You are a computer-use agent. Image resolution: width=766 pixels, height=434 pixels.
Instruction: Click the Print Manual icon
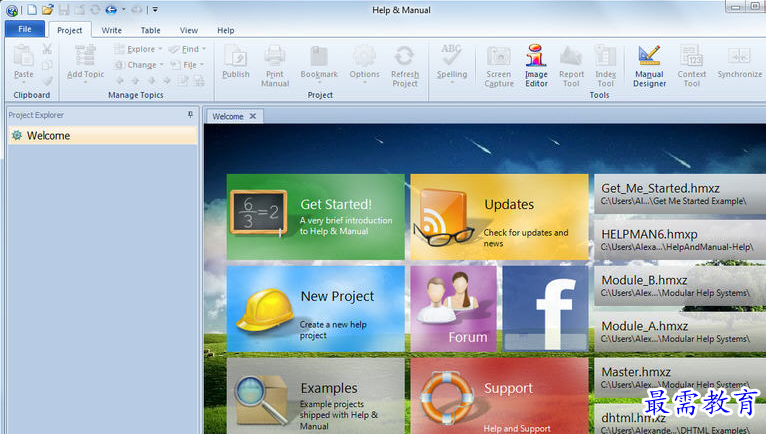click(275, 56)
